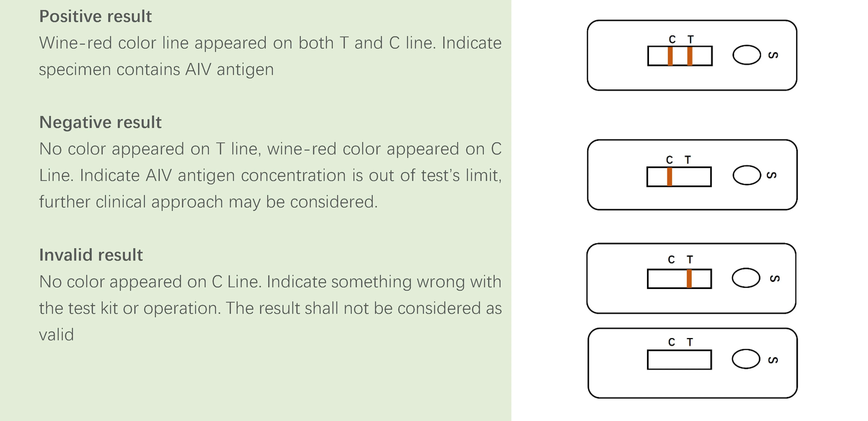Click the sample well on the blank bottom cassette
The width and height of the screenshot is (868, 421).
coord(746,359)
